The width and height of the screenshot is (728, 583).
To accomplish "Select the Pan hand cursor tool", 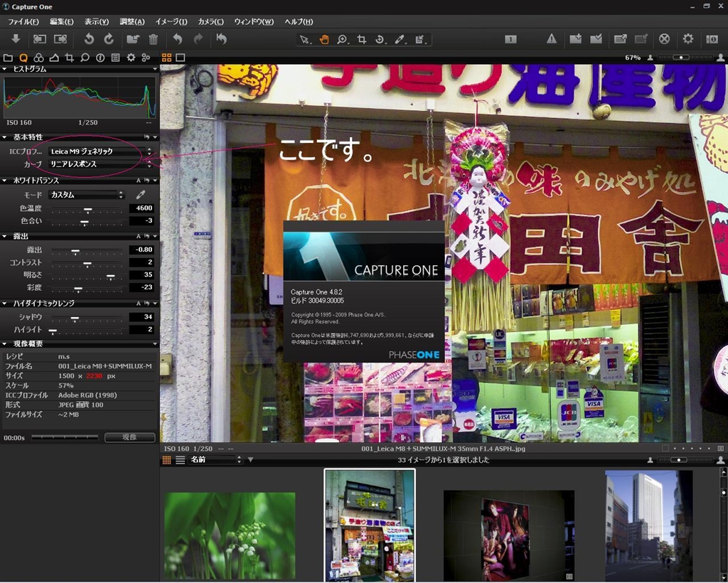I will [324, 39].
